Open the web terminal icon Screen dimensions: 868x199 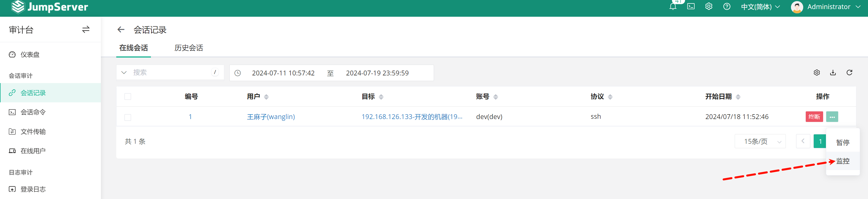691,7
